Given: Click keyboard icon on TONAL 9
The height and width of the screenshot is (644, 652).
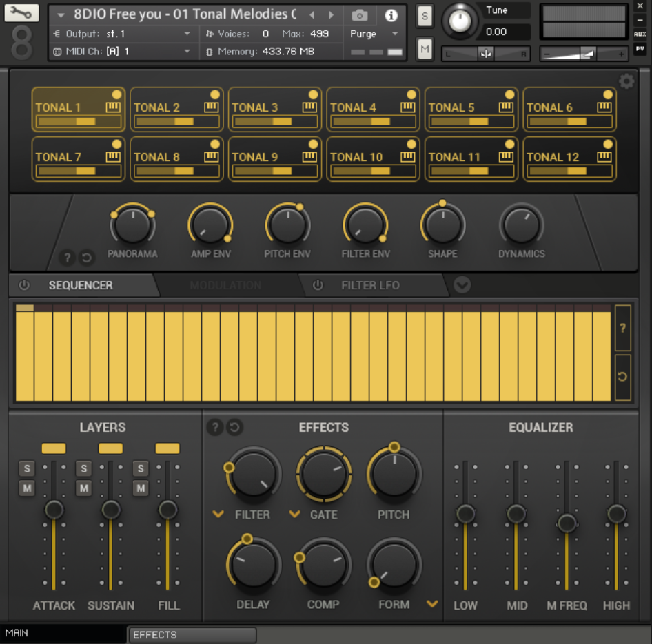Looking at the screenshot, I should click(x=309, y=157).
